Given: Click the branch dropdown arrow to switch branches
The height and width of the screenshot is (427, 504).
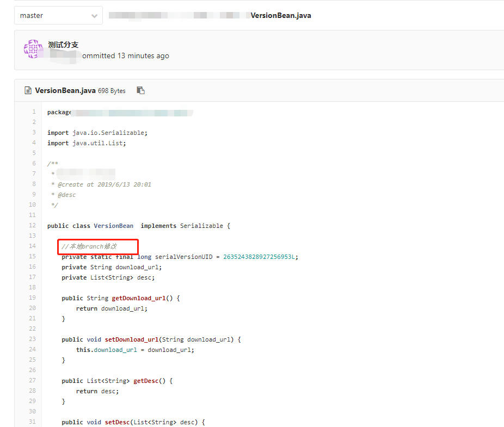Looking at the screenshot, I should point(94,15).
